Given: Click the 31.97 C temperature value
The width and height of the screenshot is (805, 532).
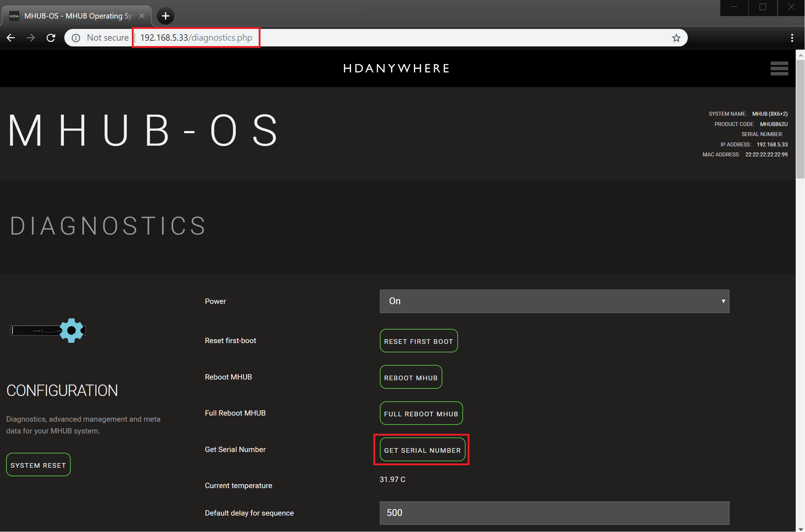Looking at the screenshot, I should (x=392, y=480).
